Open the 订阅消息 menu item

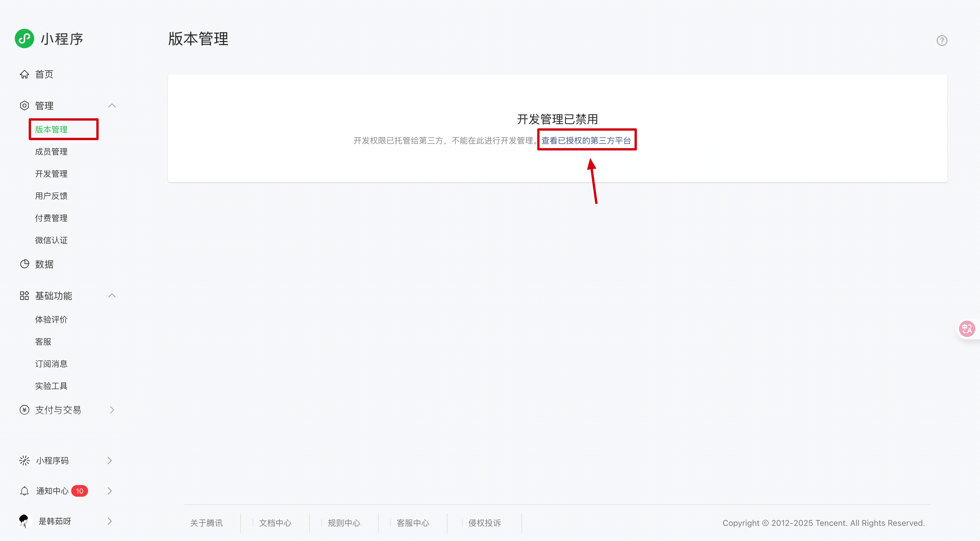tap(51, 364)
